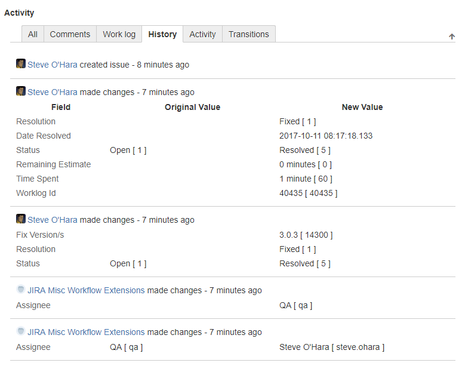
Task: Select the Date Resolved field label
Action: 44,136
